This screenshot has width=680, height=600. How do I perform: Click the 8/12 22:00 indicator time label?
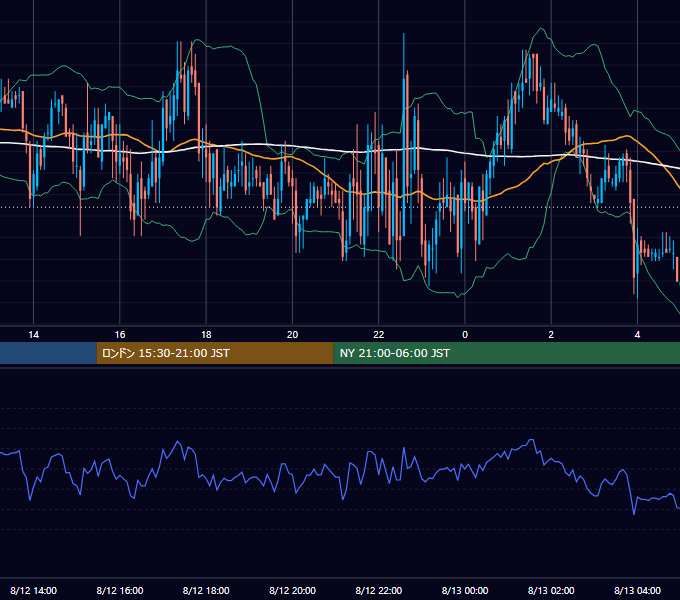379,590
